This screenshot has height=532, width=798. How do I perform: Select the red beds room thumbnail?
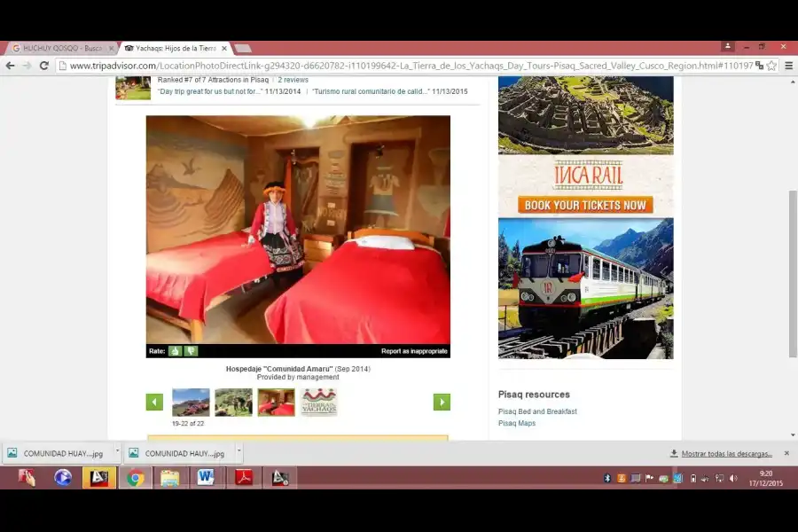277,403
